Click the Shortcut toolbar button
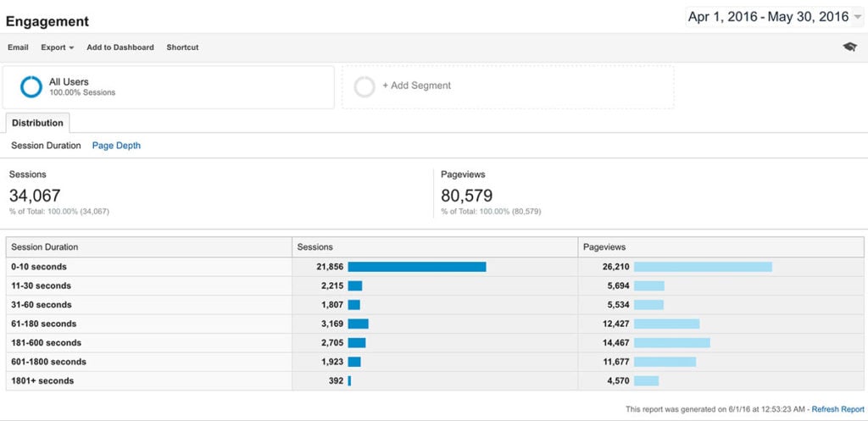 [x=182, y=47]
